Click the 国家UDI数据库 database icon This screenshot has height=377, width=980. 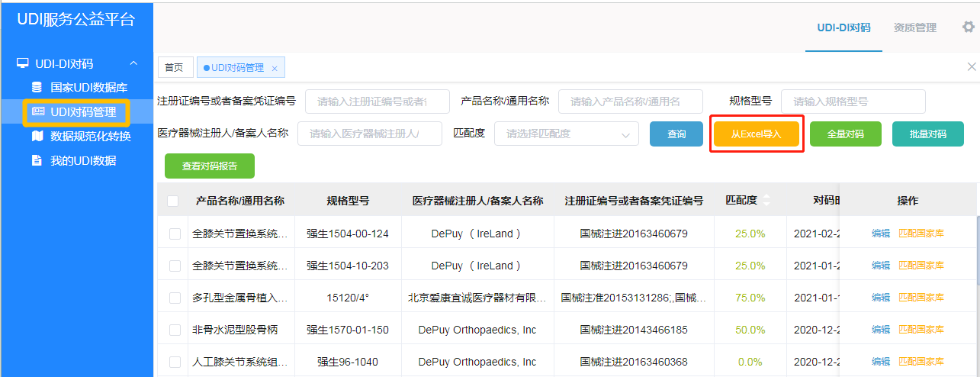[x=37, y=88]
